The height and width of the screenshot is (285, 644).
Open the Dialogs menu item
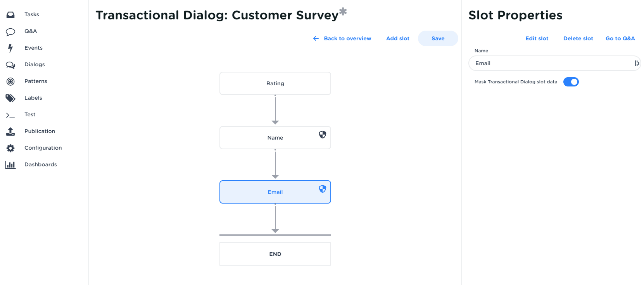35,64
